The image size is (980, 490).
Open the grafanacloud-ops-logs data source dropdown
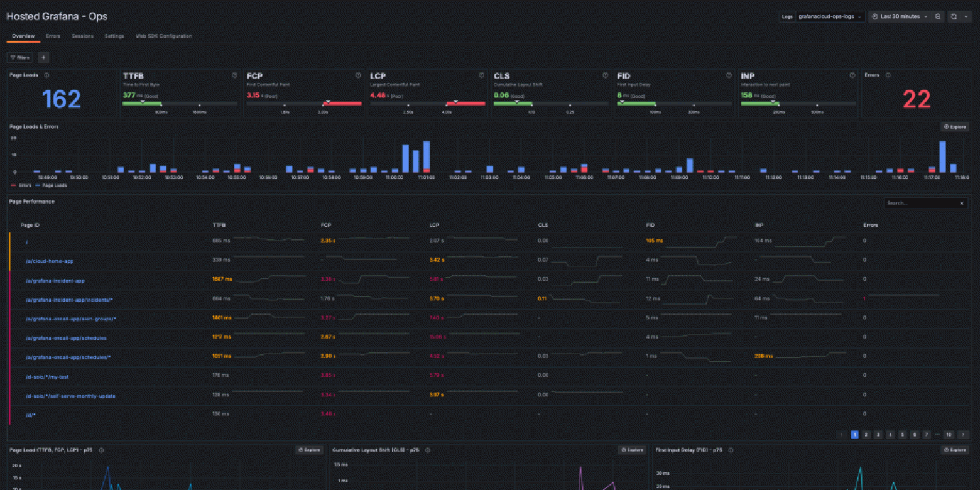pyautogui.click(x=829, y=16)
